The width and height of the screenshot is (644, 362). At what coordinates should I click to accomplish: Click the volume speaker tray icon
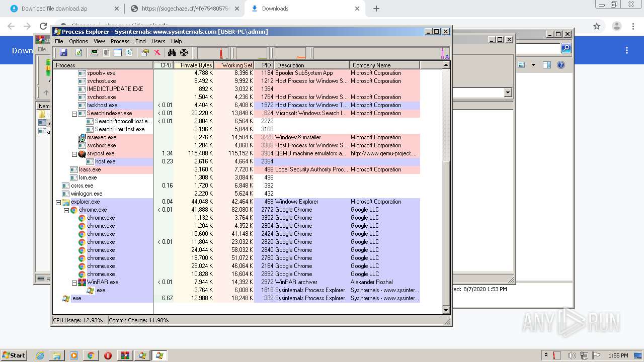tap(572, 355)
